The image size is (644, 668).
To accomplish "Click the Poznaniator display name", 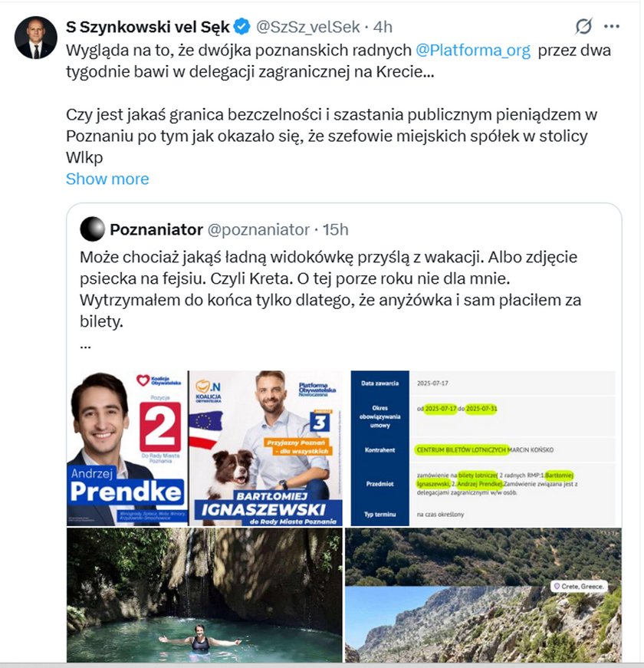I will pos(156,229).
